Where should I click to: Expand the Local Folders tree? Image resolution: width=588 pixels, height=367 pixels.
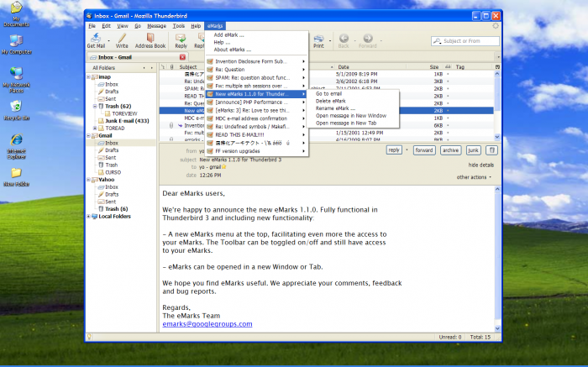89,217
